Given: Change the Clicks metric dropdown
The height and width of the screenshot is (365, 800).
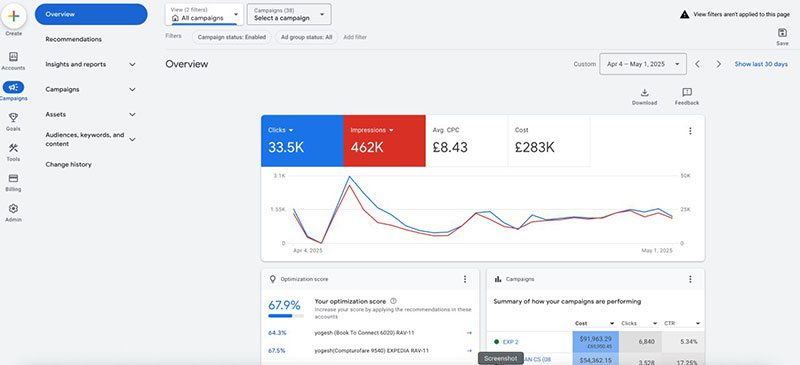Looking at the screenshot, I should [x=281, y=130].
